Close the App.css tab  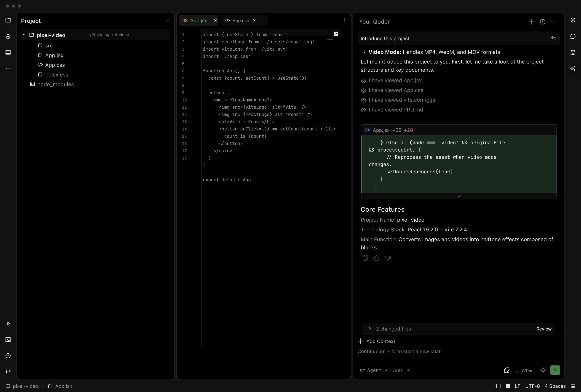pos(254,20)
